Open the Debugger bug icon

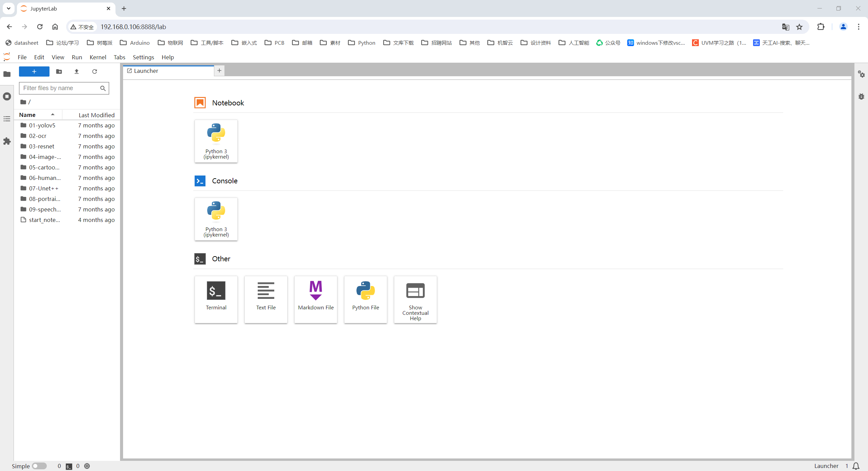(x=861, y=97)
